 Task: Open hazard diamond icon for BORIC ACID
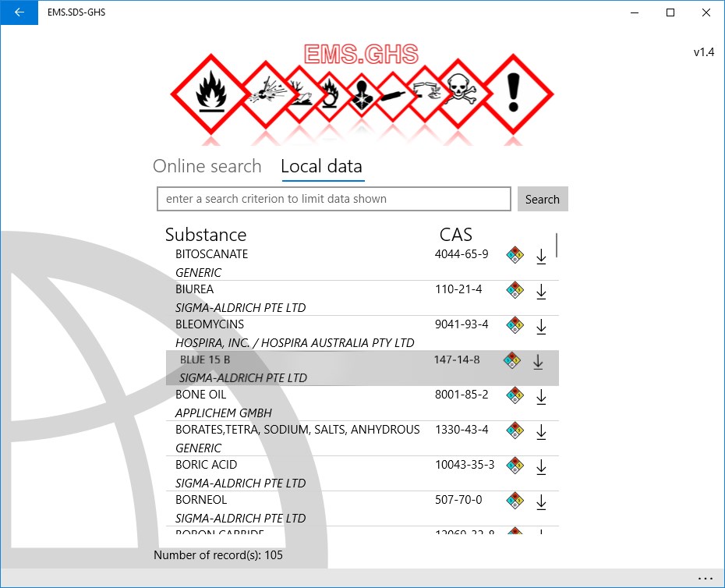pos(515,466)
